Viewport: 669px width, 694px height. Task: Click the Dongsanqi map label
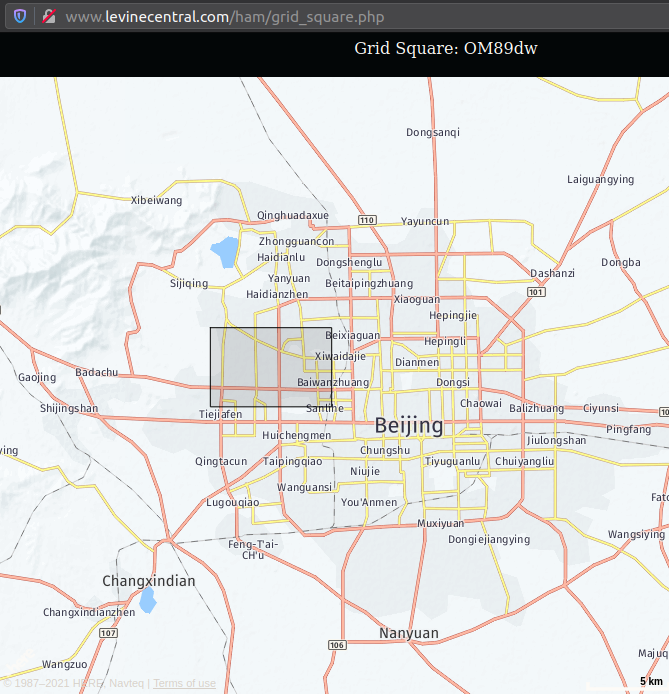[x=433, y=132]
